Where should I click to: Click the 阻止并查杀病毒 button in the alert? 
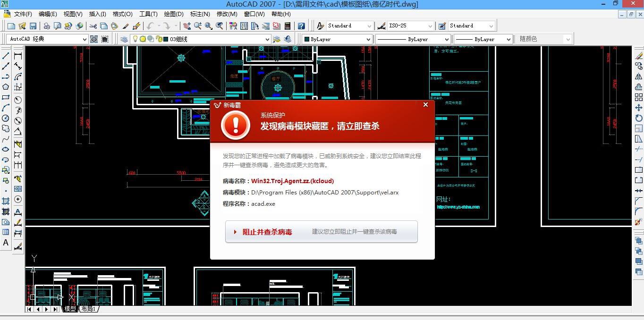[x=268, y=232]
